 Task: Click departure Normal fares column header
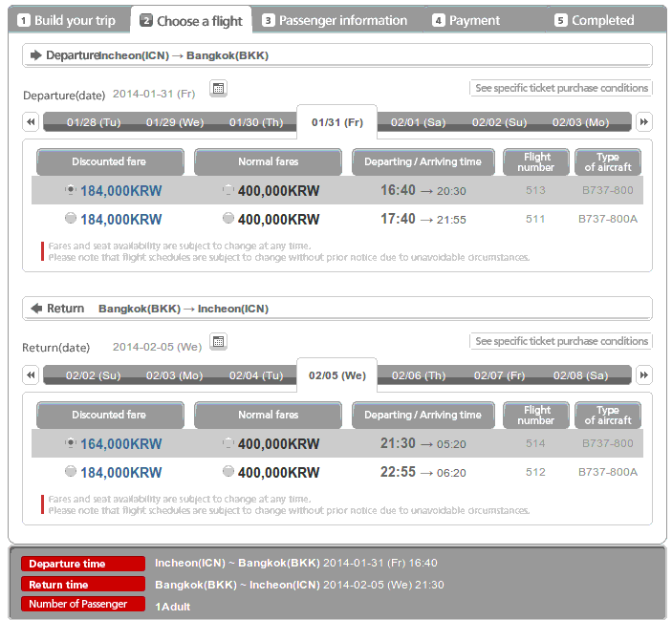click(268, 161)
